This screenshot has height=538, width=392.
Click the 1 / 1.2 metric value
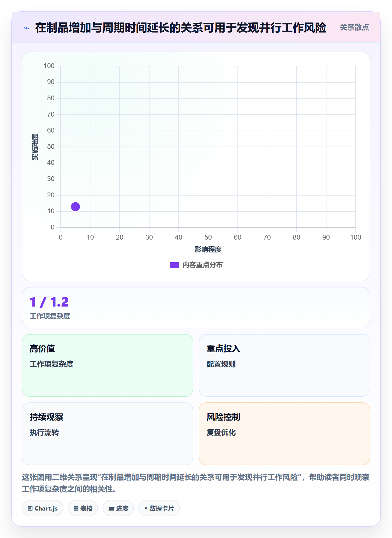49,302
